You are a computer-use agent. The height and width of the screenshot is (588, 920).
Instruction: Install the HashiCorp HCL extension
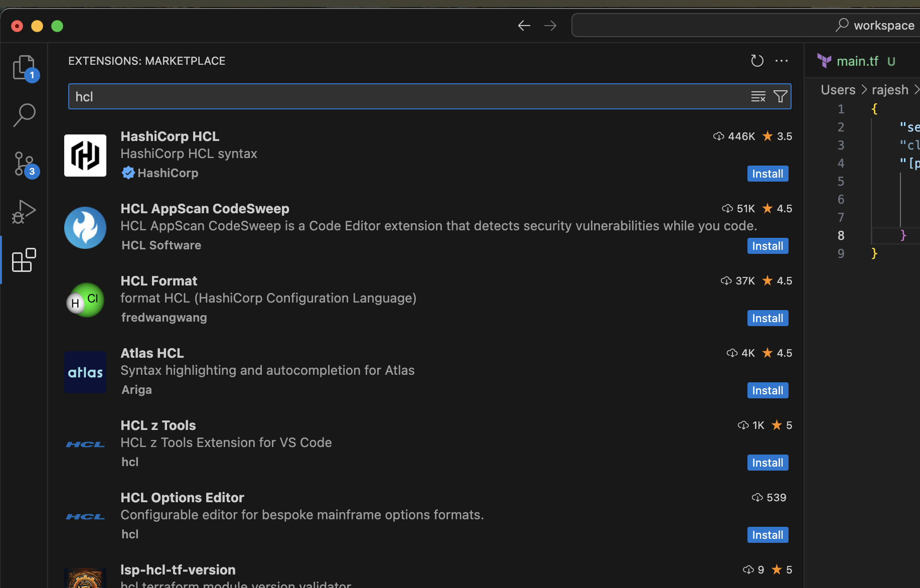coord(767,174)
